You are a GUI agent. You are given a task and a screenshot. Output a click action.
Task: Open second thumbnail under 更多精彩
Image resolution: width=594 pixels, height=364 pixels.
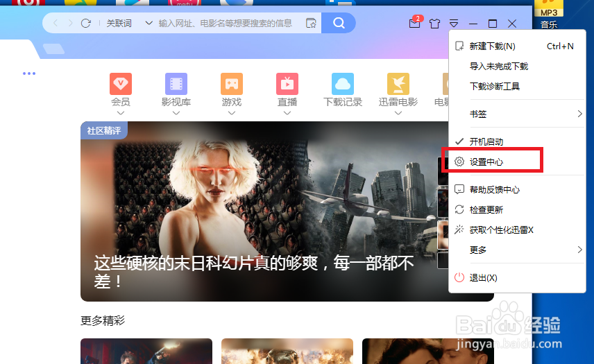tap(287, 351)
